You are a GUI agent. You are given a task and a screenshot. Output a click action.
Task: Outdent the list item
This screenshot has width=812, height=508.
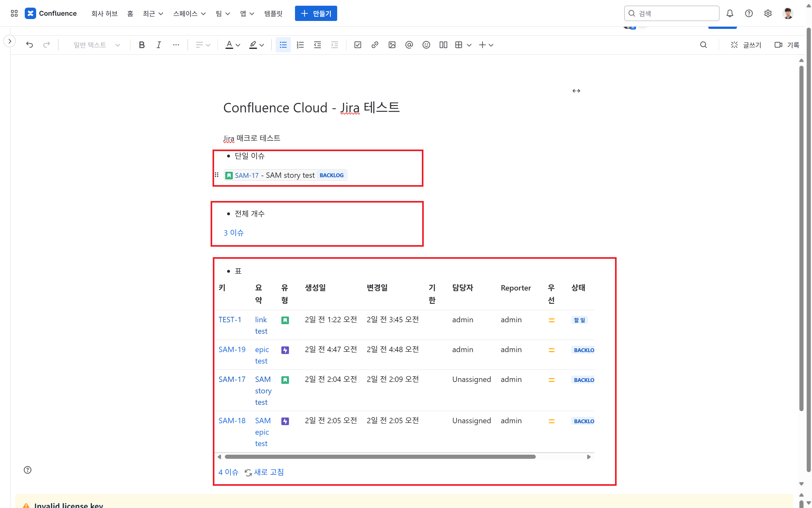coord(318,45)
